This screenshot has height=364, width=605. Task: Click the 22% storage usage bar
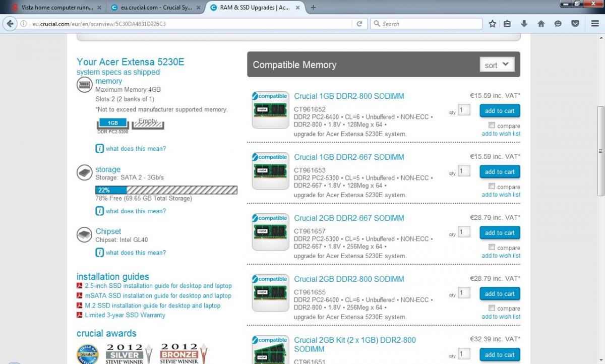pyautogui.click(x=166, y=190)
